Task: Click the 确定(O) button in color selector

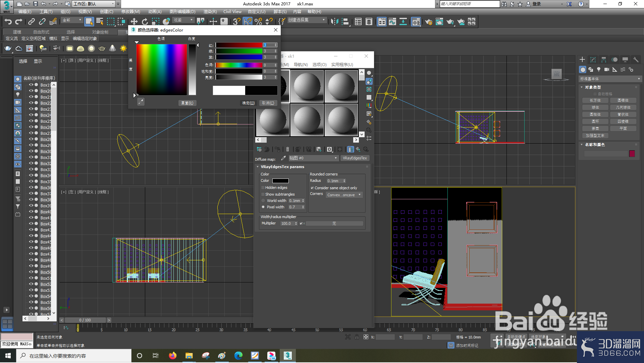Action: pyautogui.click(x=249, y=103)
